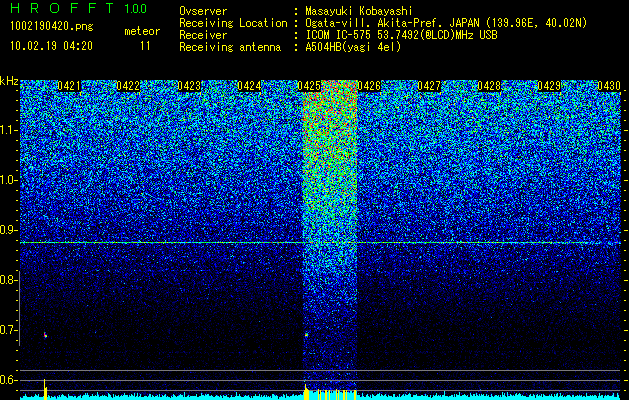Click the 0423 time marker

(189, 86)
